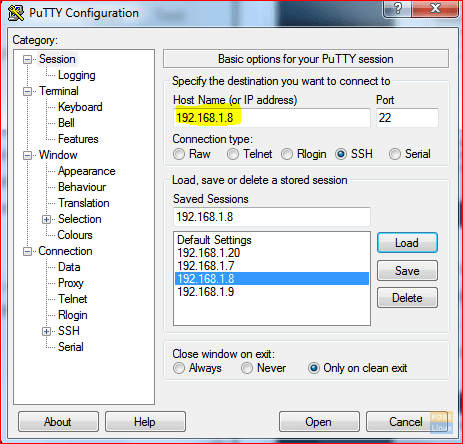The image size is (463, 444).
Task: Expand the Selection tree node
Action: [46, 219]
